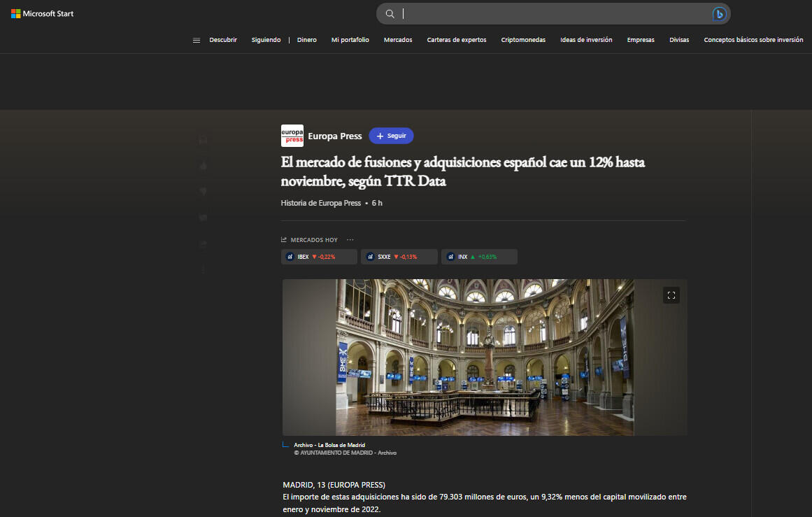
Task: Go to the Descubrir tab
Action: pyautogui.click(x=223, y=40)
